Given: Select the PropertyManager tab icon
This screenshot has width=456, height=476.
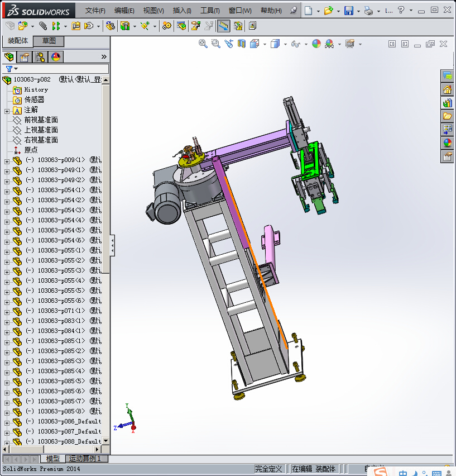Looking at the screenshot, I should coord(25,57).
